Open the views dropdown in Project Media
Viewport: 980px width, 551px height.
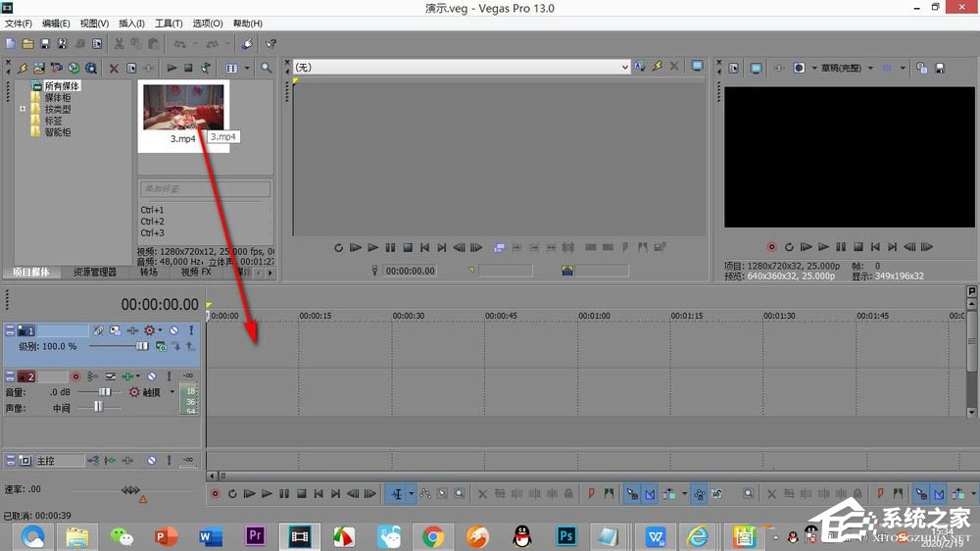(x=247, y=68)
